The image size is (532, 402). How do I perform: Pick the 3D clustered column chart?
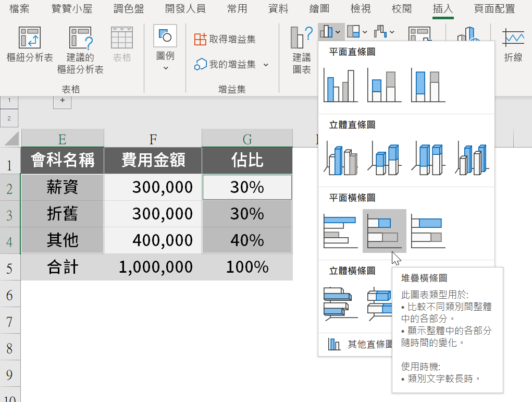(340, 158)
